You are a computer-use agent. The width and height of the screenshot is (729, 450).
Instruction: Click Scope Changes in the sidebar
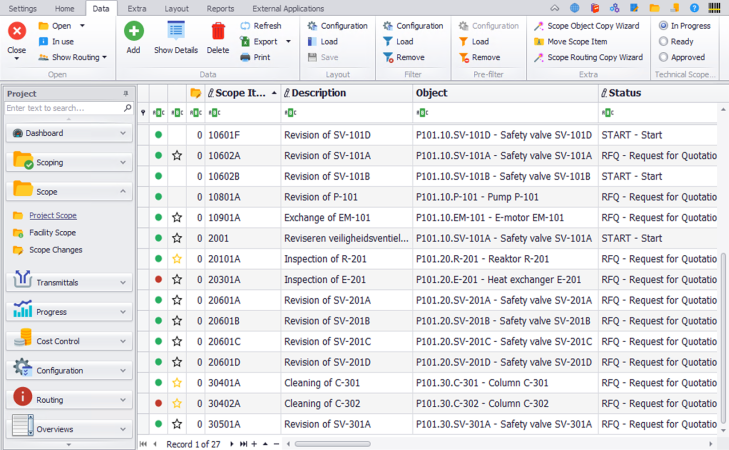(55, 250)
